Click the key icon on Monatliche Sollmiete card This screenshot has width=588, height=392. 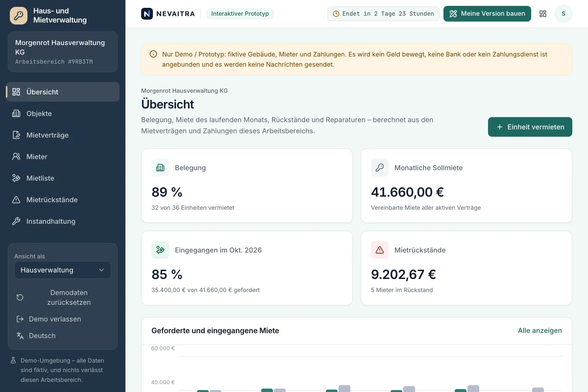coord(380,168)
